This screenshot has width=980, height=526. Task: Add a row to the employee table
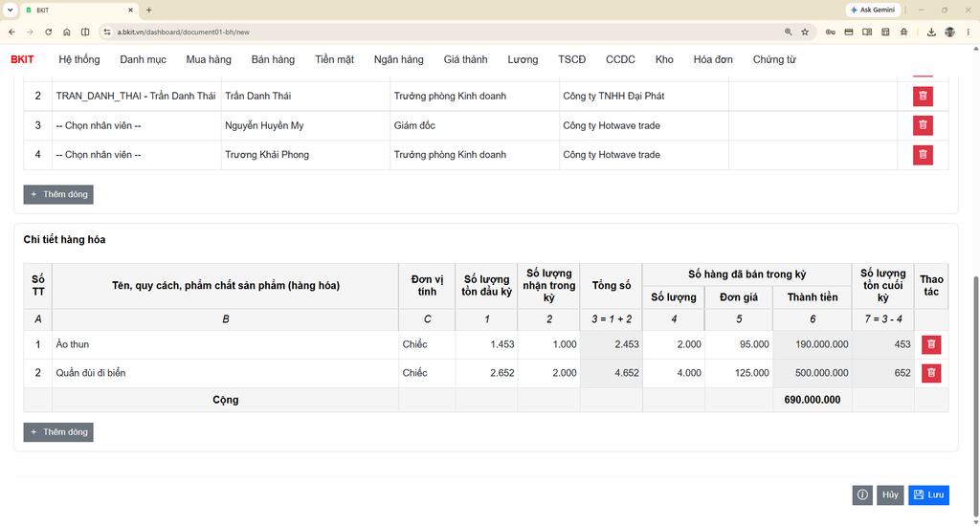coord(58,194)
